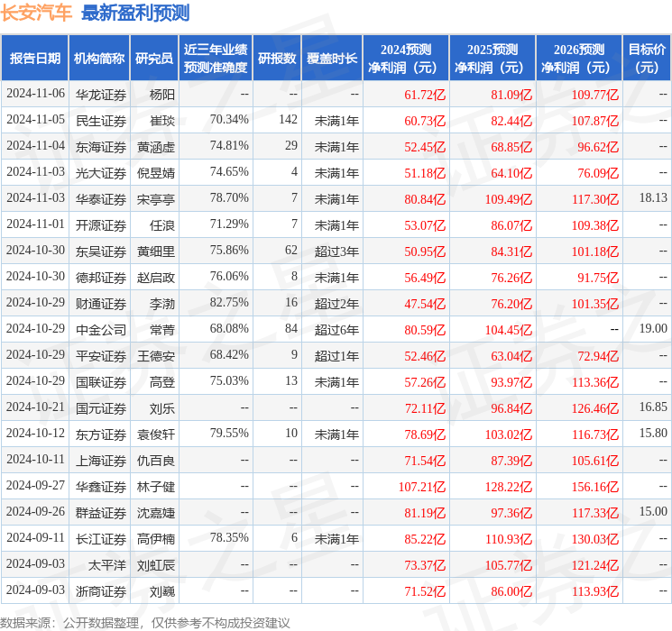Select the 东吴证券 institution cell
Image resolution: width=672 pixels, height=631 pixels.
(101, 251)
